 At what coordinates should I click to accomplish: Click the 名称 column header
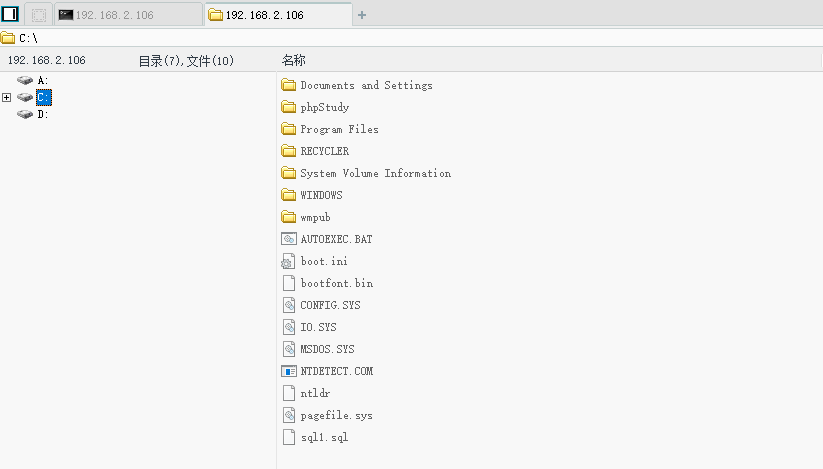(x=294, y=60)
